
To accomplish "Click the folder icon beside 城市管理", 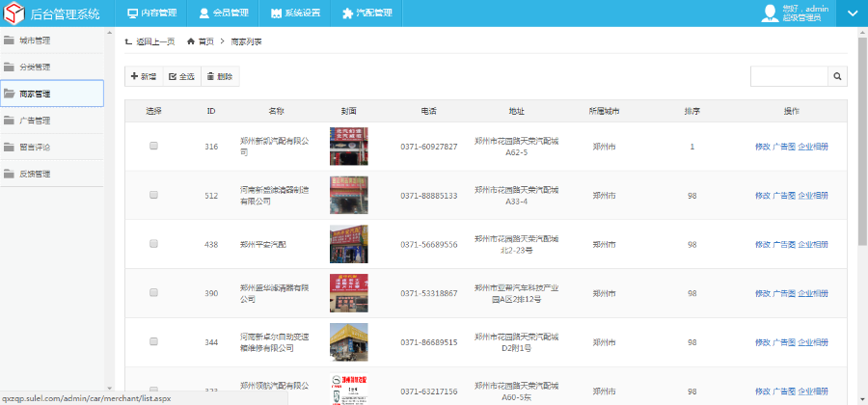I will point(9,40).
